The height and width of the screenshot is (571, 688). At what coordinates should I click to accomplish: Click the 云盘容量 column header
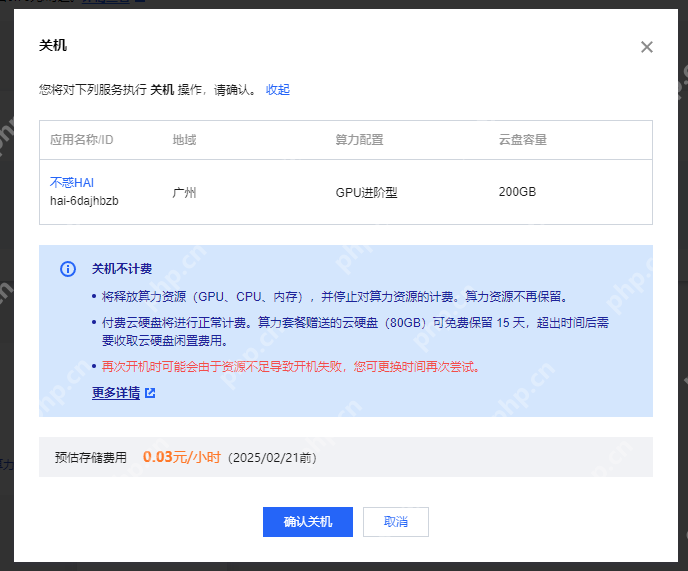523,140
